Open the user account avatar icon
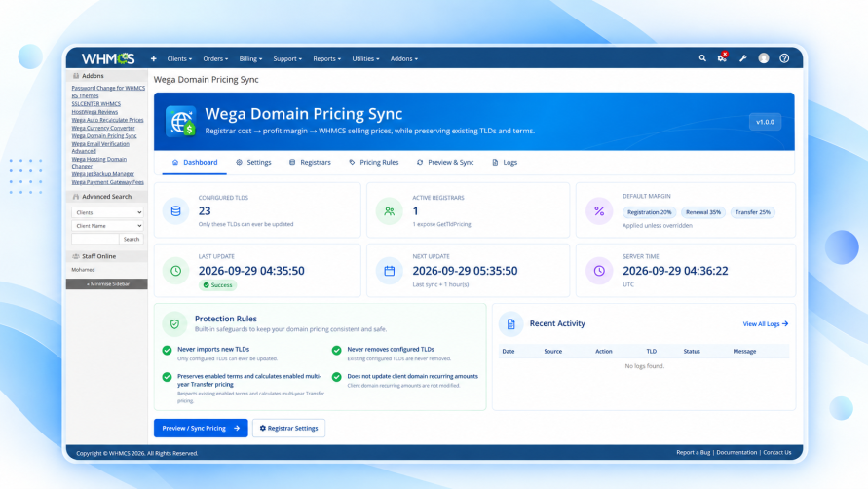 (764, 58)
